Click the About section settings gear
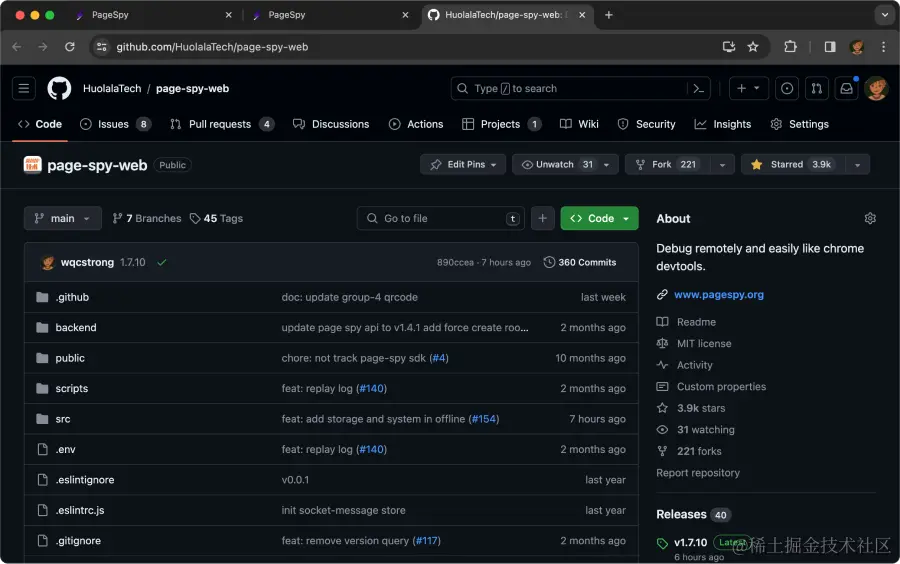Screen dimensions: 900x564 click(870, 218)
